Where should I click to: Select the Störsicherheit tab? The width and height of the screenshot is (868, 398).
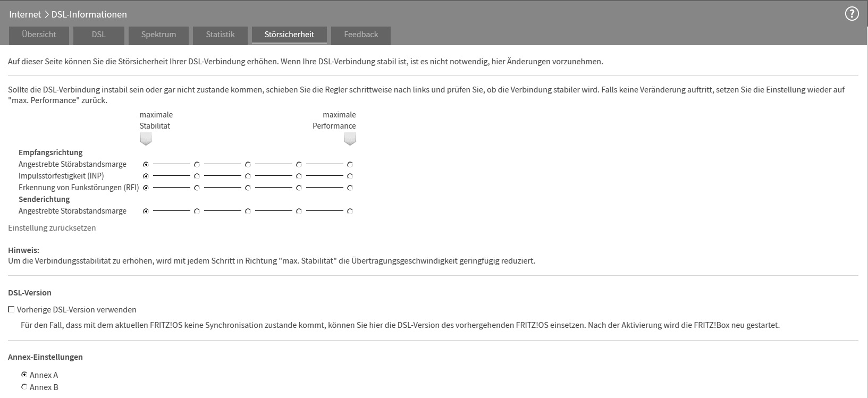pos(289,35)
